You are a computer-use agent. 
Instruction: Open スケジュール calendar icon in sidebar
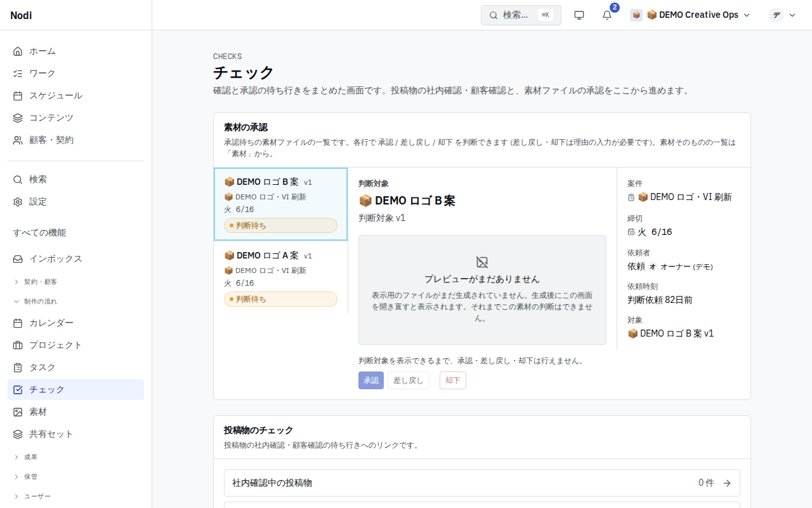tap(18, 95)
